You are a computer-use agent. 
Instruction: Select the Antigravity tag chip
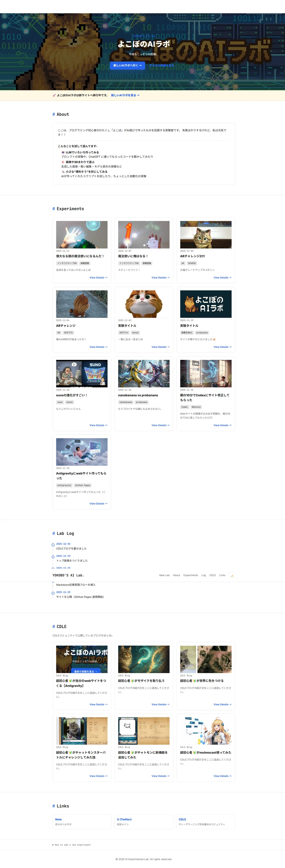tap(64, 485)
